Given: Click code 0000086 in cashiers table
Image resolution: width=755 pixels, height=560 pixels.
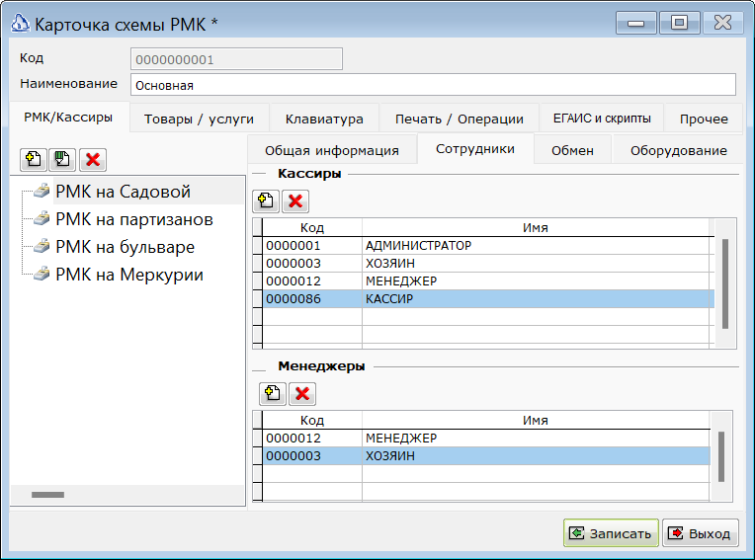Looking at the screenshot, I should [x=294, y=298].
